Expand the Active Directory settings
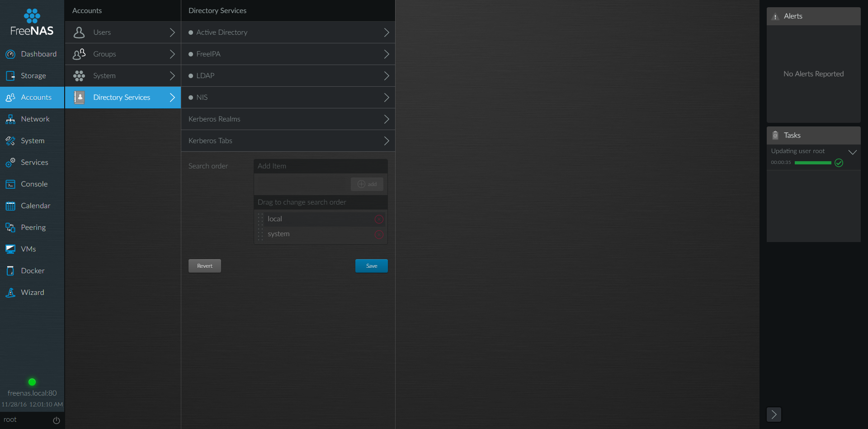The image size is (868, 429). [288, 32]
